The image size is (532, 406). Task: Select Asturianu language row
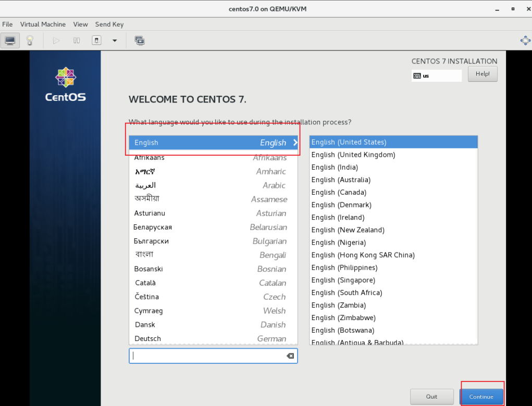point(214,213)
